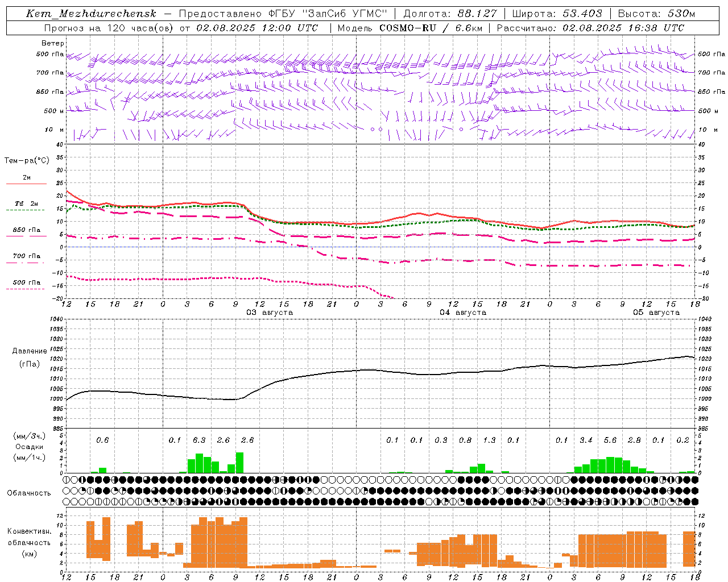The height and width of the screenshot is (582, 728).
Task: Click the 3.4 precipitation amount value
Action: [x=586, y=440]
